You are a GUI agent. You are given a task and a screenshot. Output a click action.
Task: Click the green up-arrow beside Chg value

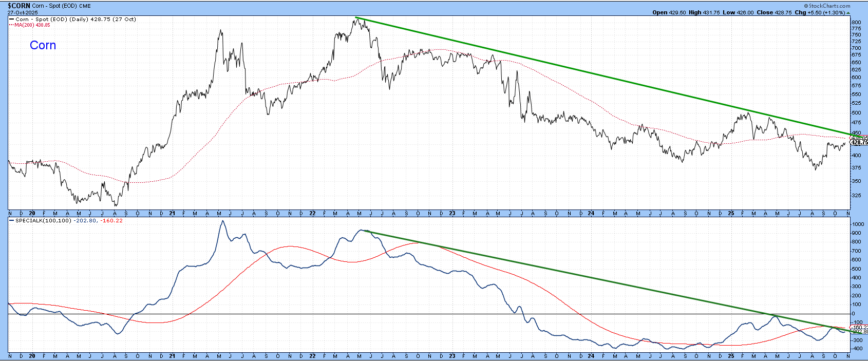[847, 13]
